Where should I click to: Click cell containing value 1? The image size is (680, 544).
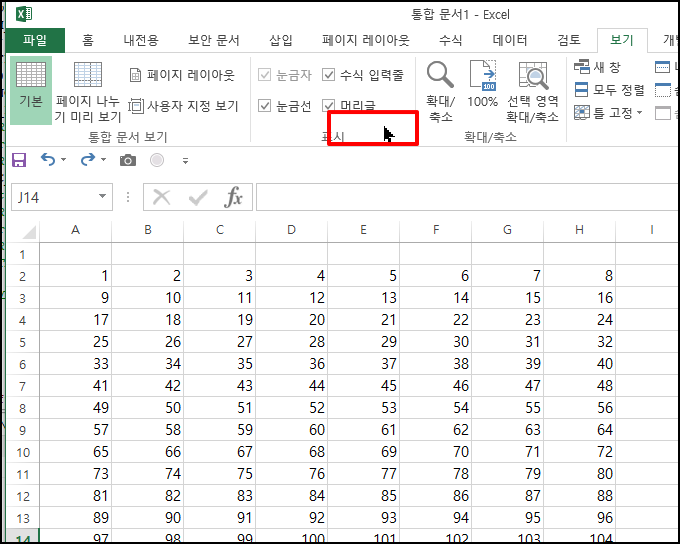tap(75, 276)
